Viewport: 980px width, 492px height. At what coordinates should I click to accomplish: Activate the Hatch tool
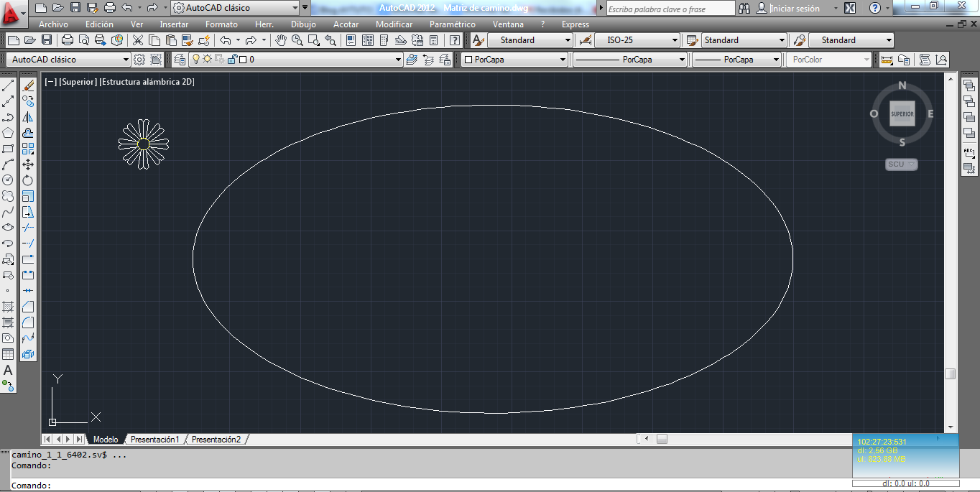[x=8, y=306]
